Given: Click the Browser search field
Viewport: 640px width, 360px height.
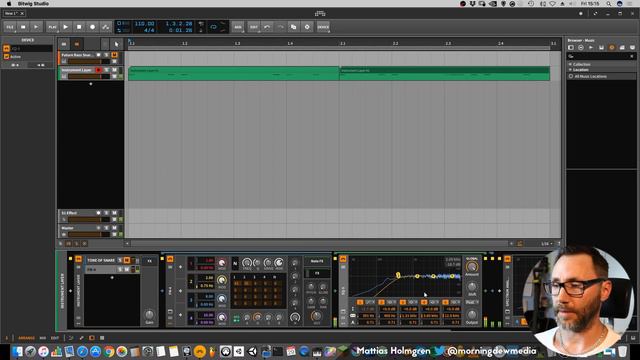Looking at the screenshot, I should [601, 56].
